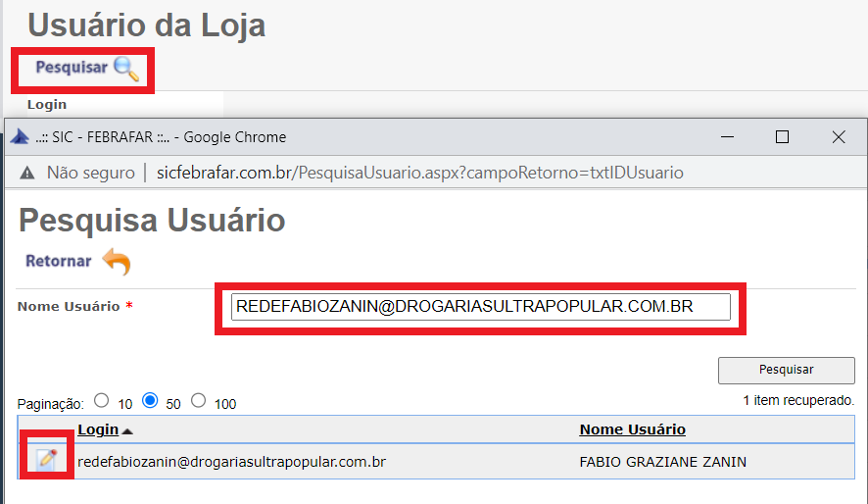Click the Retornar link text
868x504 pixels.
pyautogui.click(x=59, y=261)
